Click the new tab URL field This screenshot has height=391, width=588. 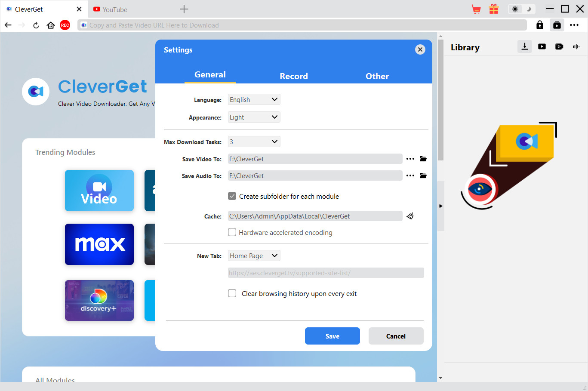click(x=326, y=273)
